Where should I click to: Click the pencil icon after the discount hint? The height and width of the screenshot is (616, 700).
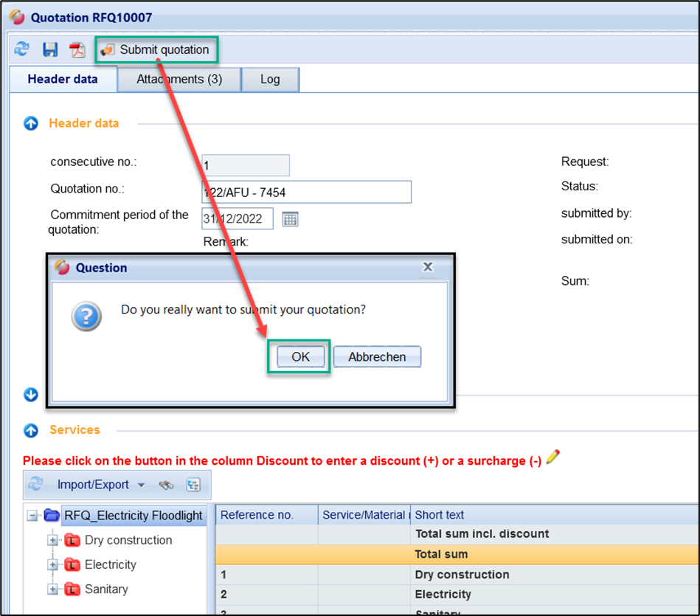552,458
